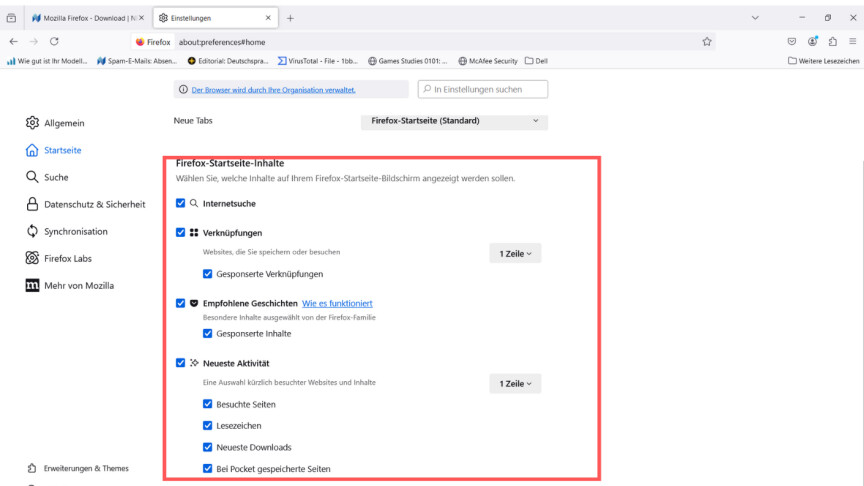
Task: Click the Mozilla m logo icon
Action: click(x=32, y=285)
